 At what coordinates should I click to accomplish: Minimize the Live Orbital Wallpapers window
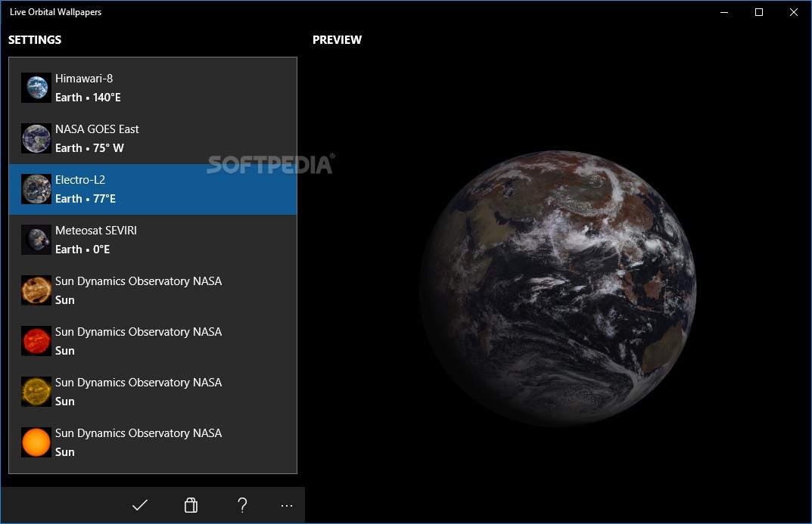(x=724, y=12)
